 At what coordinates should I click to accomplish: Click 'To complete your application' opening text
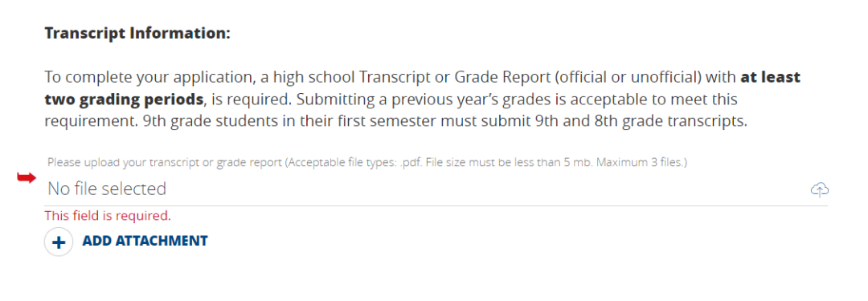click(145, 78)
